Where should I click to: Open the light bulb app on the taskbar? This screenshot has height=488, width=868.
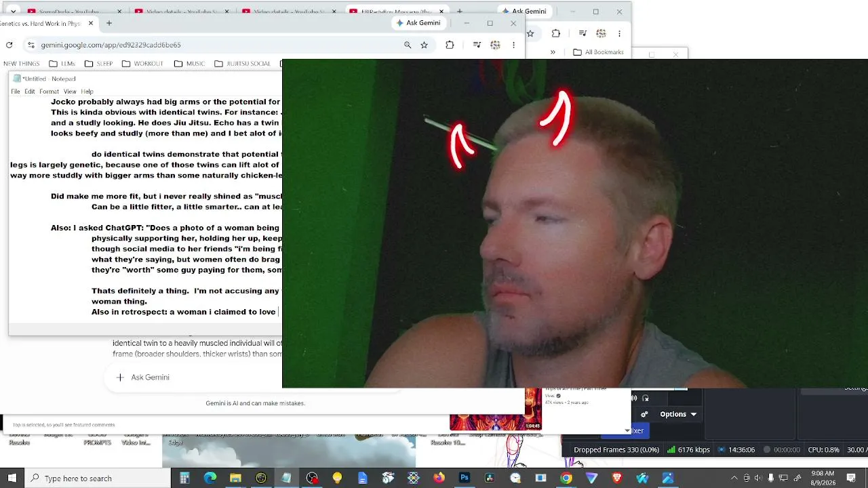[337, 479]
